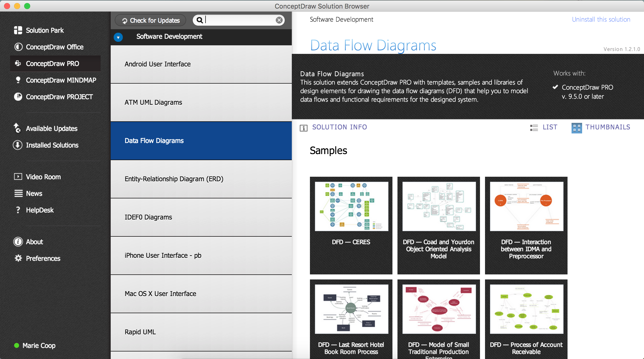
Task: Open the Preferences label
Action: point(43,258)
